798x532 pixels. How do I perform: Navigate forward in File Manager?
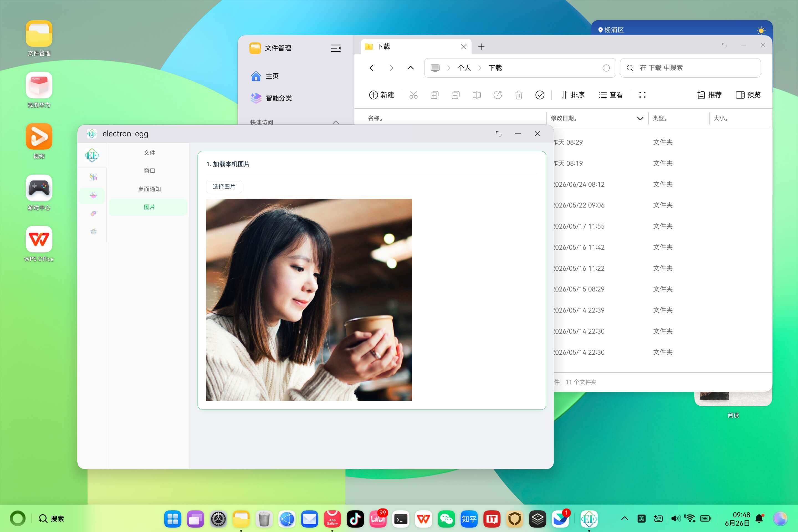(391, 68)
